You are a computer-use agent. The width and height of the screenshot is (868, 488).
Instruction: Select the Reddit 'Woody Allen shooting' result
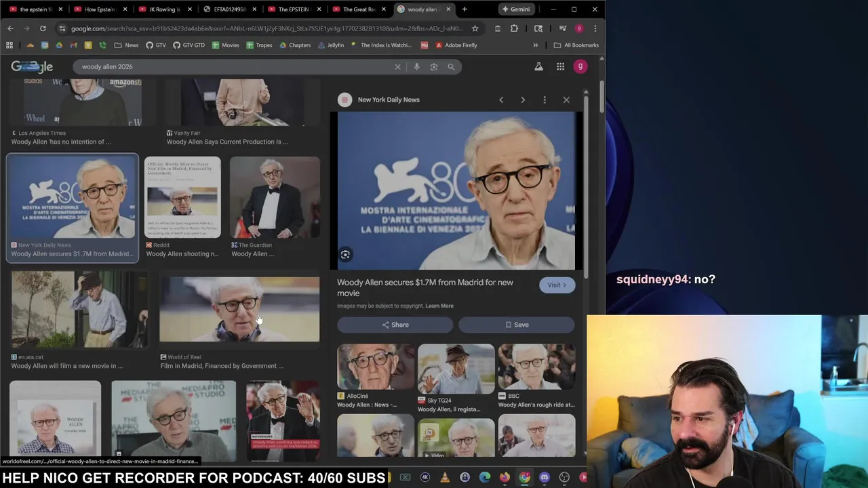click(x=182, y=207)
